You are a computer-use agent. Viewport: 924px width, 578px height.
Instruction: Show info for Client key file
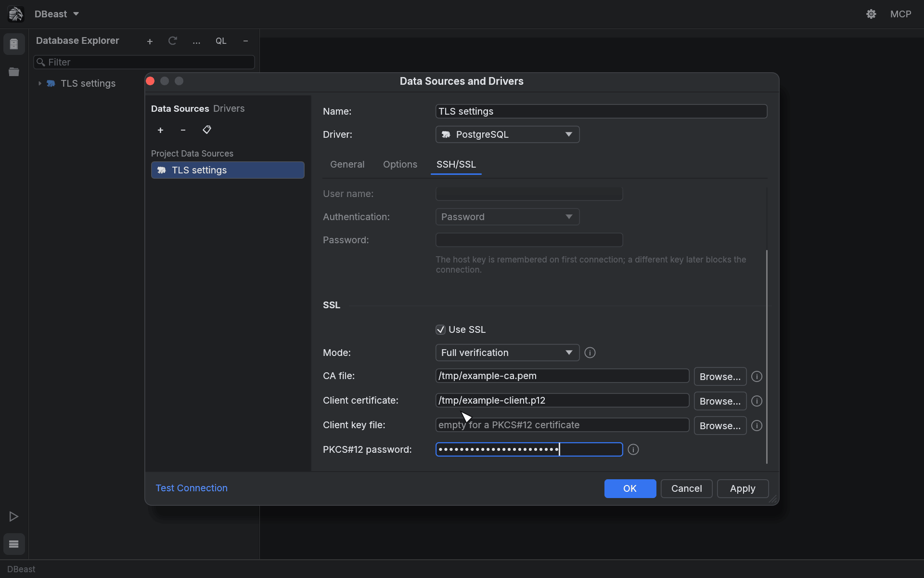pos(757,425)
